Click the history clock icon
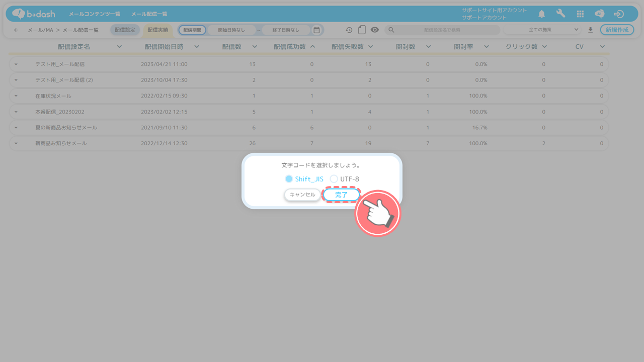The height and width of the screenshot is (362, 644). [349, 30]
